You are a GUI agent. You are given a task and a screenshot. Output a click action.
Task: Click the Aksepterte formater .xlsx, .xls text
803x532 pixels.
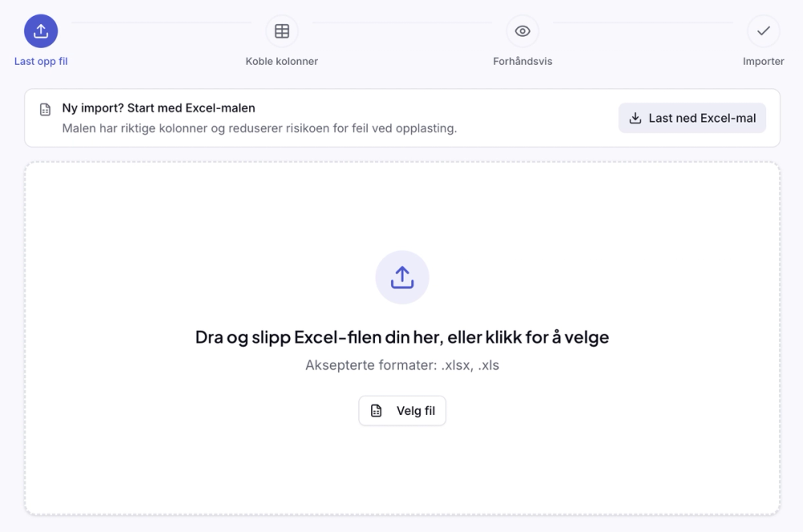tap(402, 365)
